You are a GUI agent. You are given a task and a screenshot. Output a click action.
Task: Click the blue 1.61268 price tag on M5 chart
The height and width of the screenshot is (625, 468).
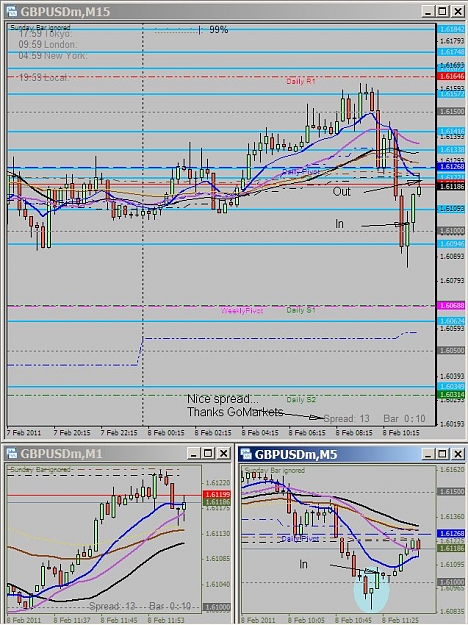click(x=452, y=533)
